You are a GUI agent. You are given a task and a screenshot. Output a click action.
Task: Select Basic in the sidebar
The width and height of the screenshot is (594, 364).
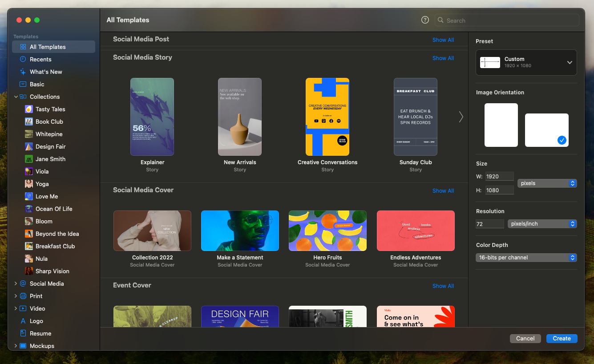pos(37,84)
